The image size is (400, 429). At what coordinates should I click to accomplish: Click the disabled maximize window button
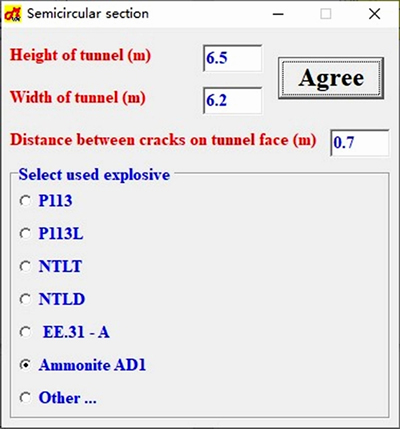coord(326,14)
